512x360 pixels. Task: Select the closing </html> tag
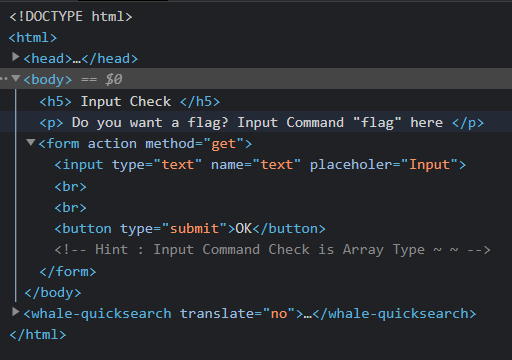(38, 335)
